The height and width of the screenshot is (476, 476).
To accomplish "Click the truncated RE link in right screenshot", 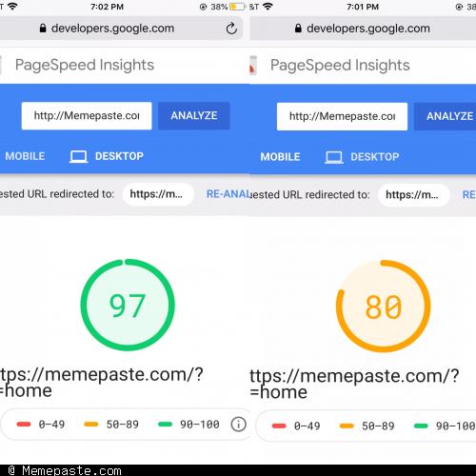I will (x=469, y=194).
